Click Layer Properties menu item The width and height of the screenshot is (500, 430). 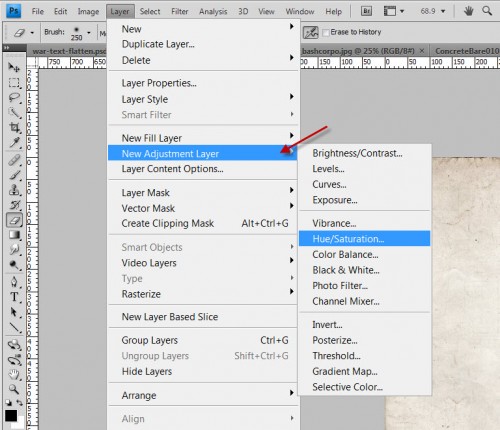[x=203, y=83]
